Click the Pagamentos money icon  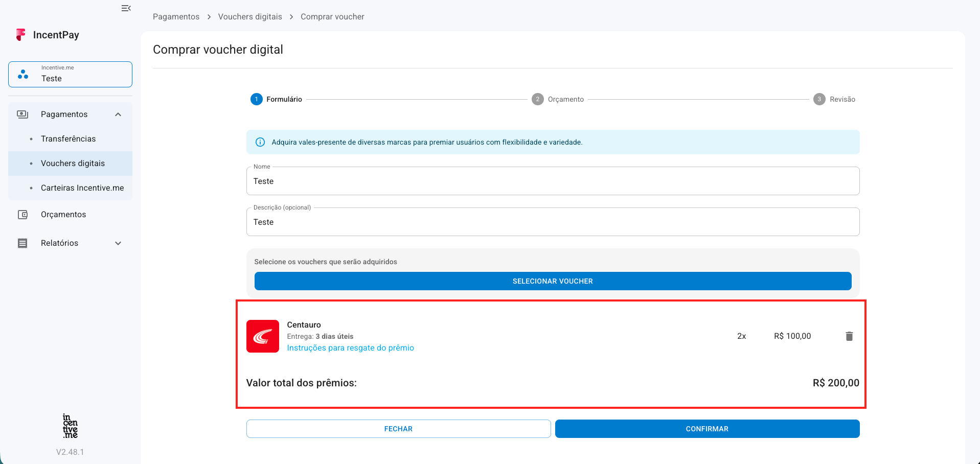pyautogui.click(x=22, y=114)
